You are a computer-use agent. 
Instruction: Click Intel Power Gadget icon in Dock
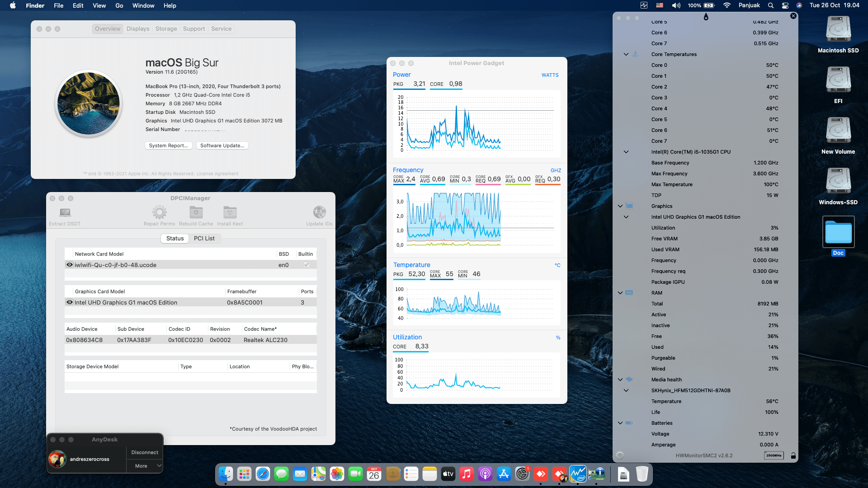click(x=578, y=474)
